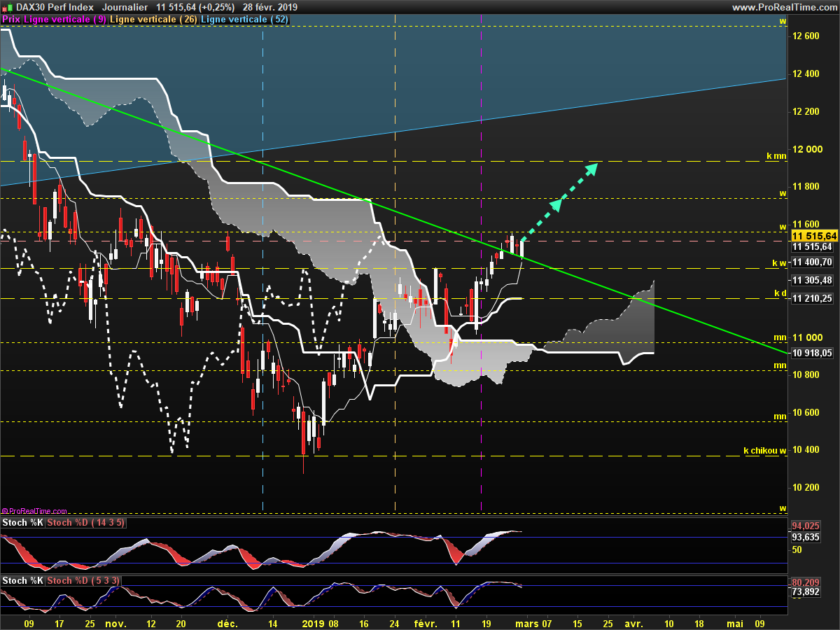Visit the www.ProRealTime.com link
The width and height of the screenshot is (840, 630).
784,7
